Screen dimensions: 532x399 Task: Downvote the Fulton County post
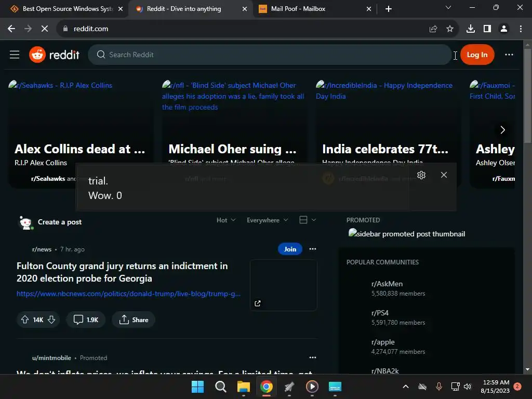51,320
